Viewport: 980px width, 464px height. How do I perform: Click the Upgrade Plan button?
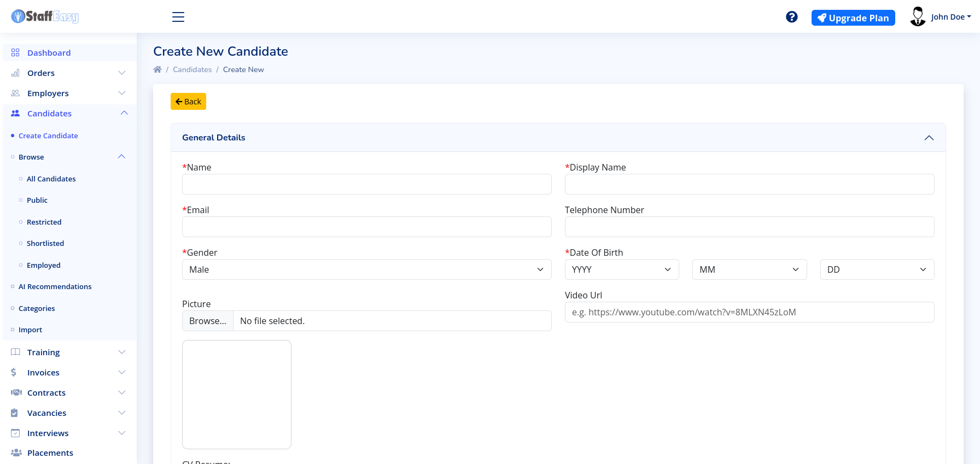tap(853, 18)
